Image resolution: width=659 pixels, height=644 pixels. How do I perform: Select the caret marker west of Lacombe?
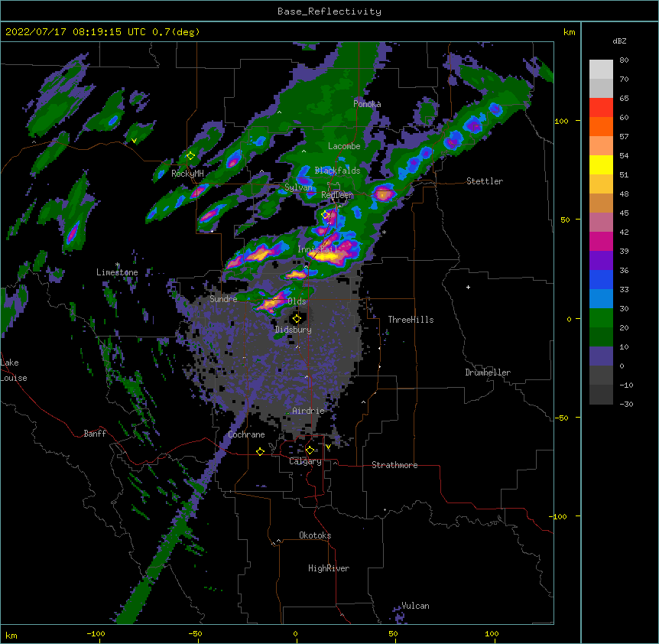tap(304, 151)
